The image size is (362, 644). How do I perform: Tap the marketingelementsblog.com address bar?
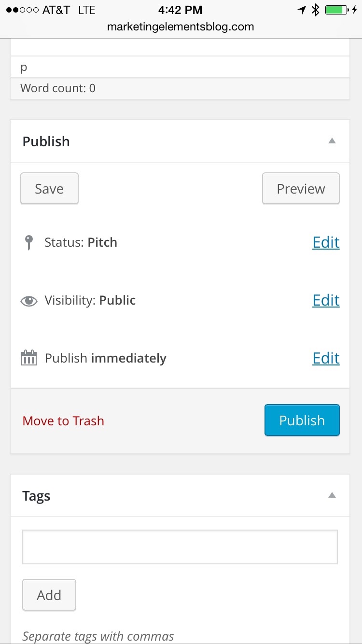point(181,27)
